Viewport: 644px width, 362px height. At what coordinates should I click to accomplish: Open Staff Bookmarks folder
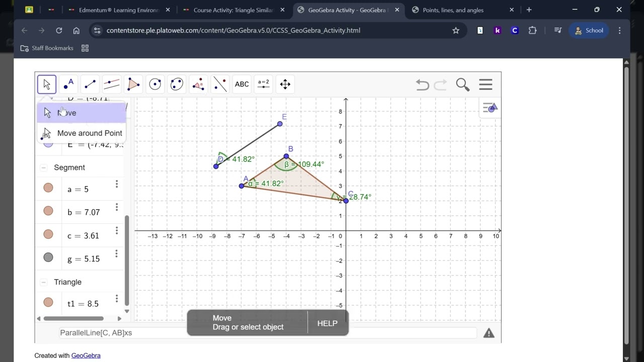(47, 48)
